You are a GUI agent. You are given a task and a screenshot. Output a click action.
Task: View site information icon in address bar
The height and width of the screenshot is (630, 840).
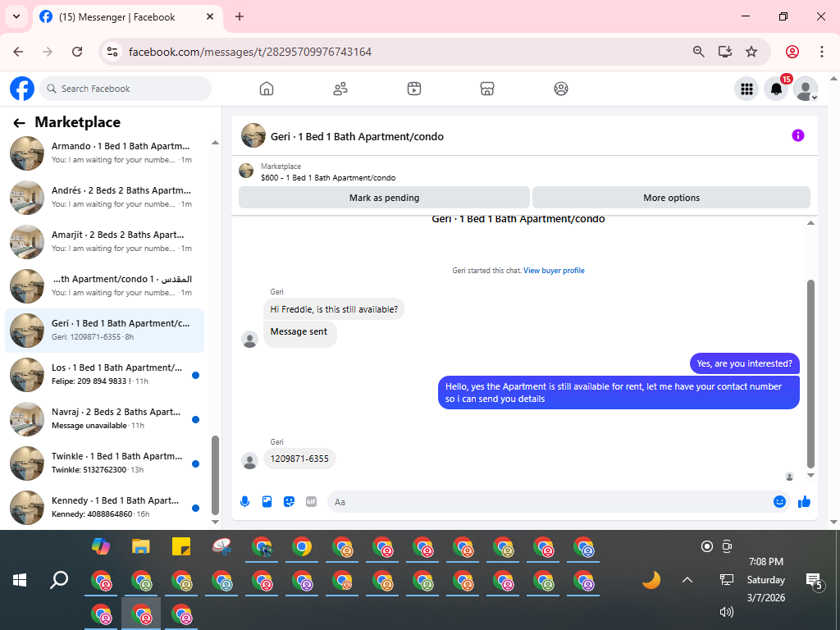click(112, 52)
